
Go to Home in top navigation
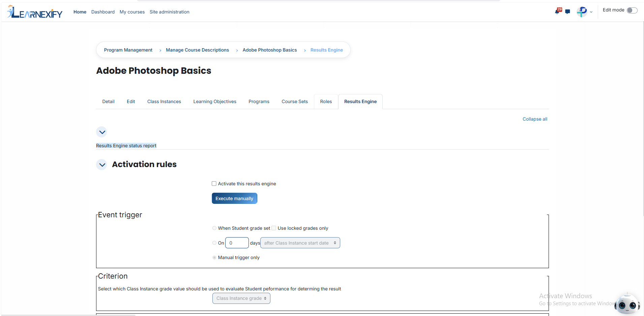click(80, 12)
